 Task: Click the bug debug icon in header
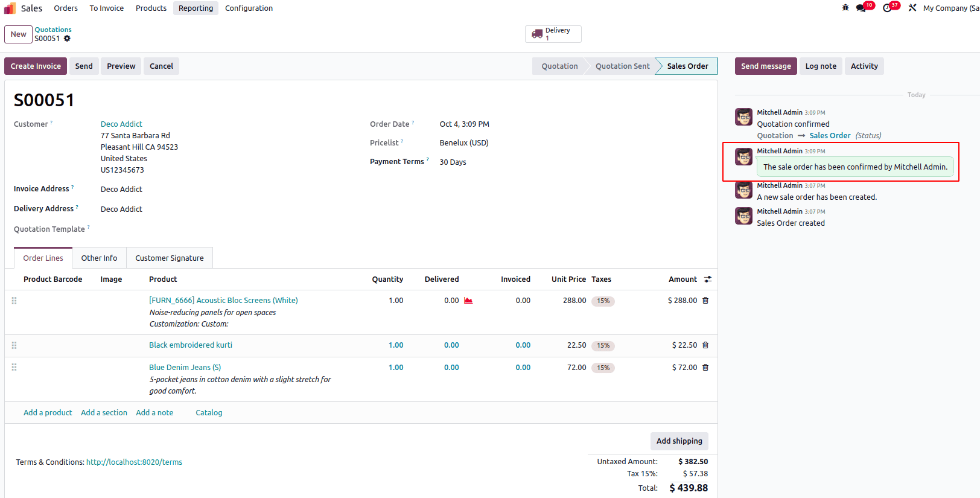pos(845,8)
